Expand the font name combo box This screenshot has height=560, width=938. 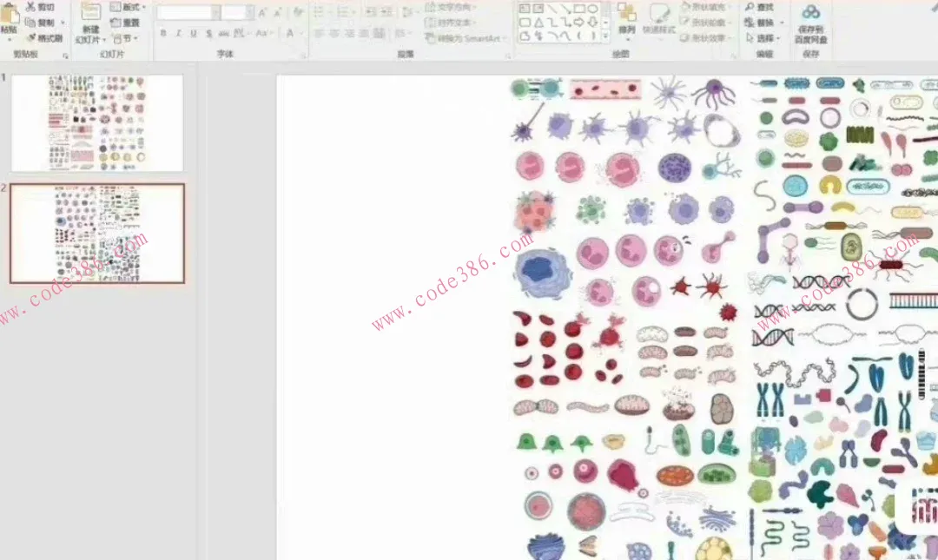click(215, 12)
